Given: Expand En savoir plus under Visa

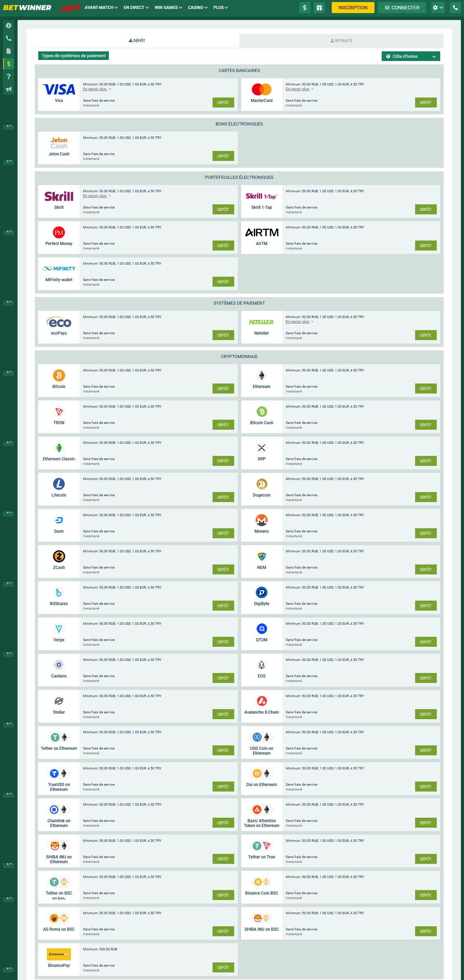Looking at the screenshot, I should click(x=97, y=89).
